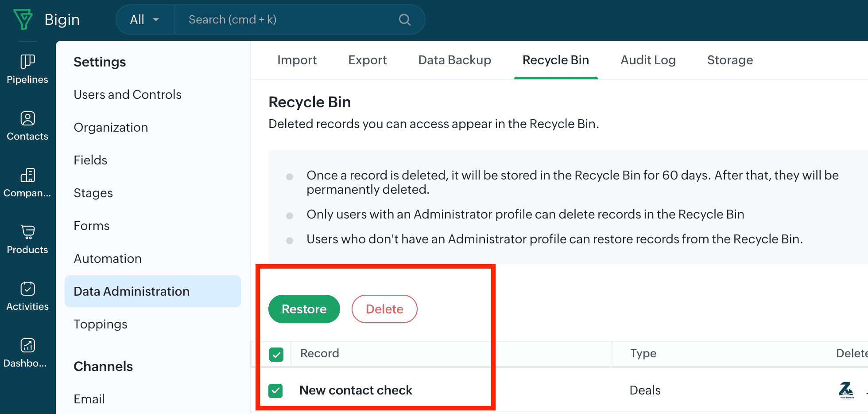Uncheck the New contact check row

(275, 391)
